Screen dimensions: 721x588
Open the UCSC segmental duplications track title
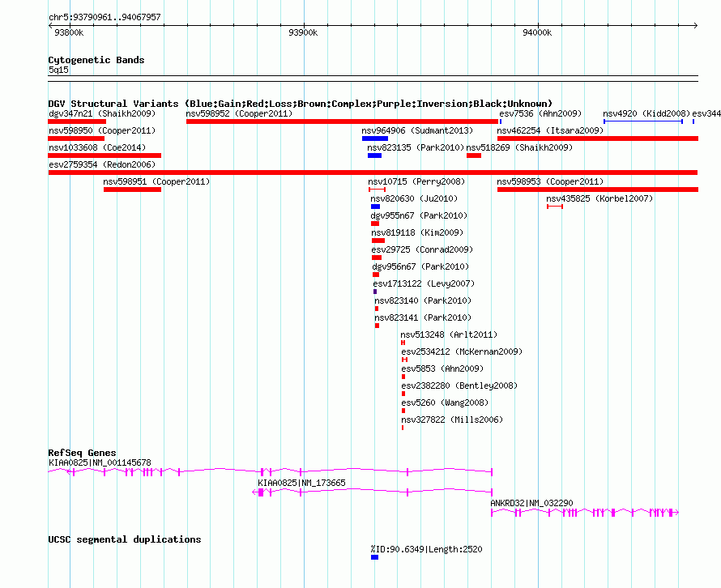125,539
